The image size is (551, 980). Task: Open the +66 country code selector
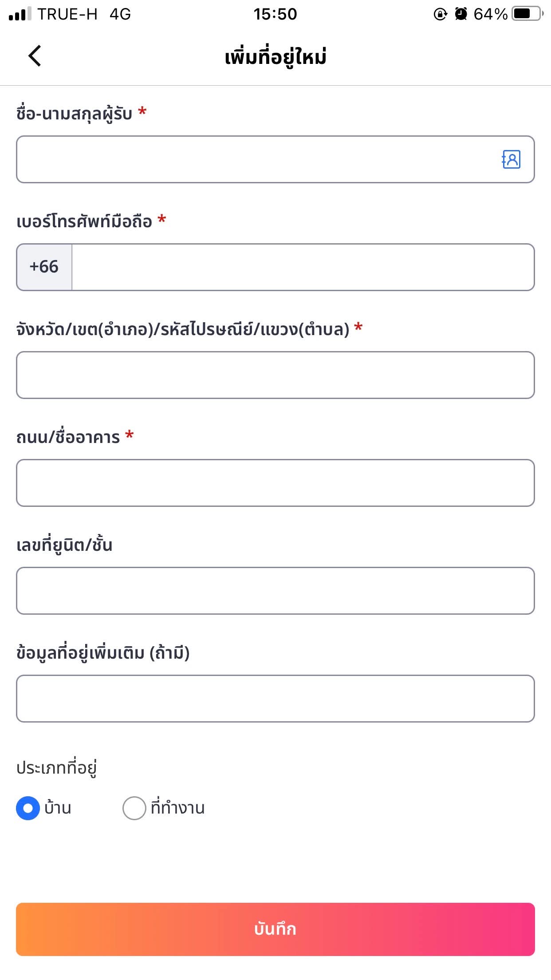[x=44, y=267]
